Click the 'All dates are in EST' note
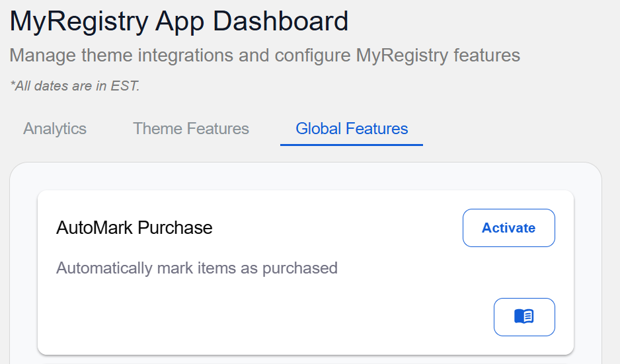620x364 pixels. (75, 86)
